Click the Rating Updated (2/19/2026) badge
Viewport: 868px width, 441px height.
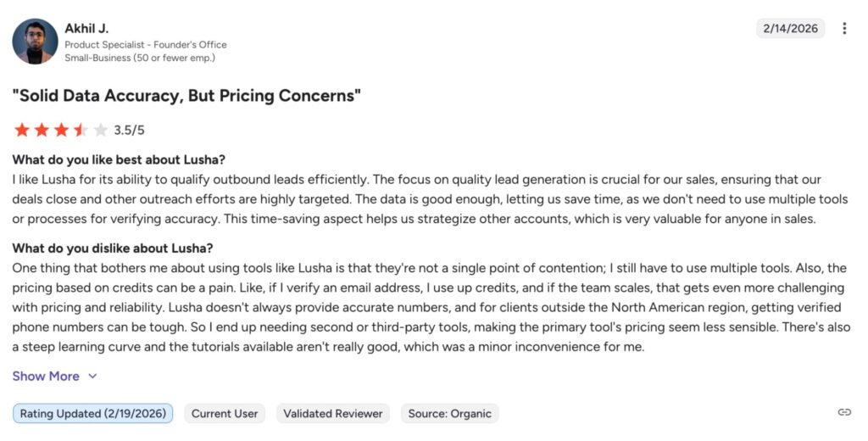coord(92,414)
